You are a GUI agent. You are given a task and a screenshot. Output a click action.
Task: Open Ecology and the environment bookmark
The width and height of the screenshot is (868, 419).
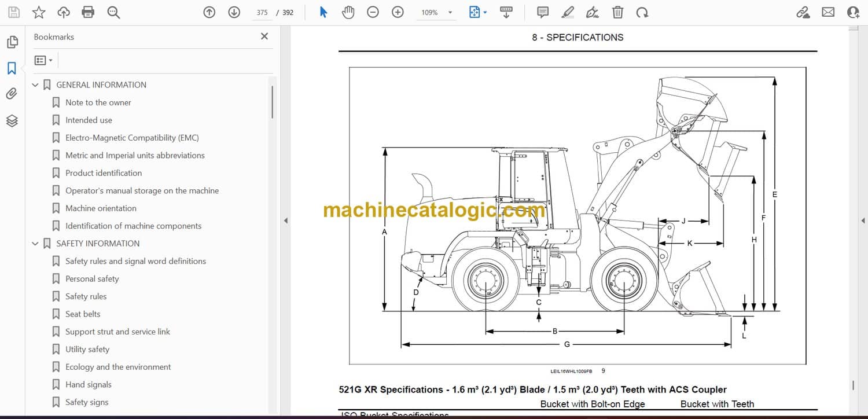pos(118,367)
